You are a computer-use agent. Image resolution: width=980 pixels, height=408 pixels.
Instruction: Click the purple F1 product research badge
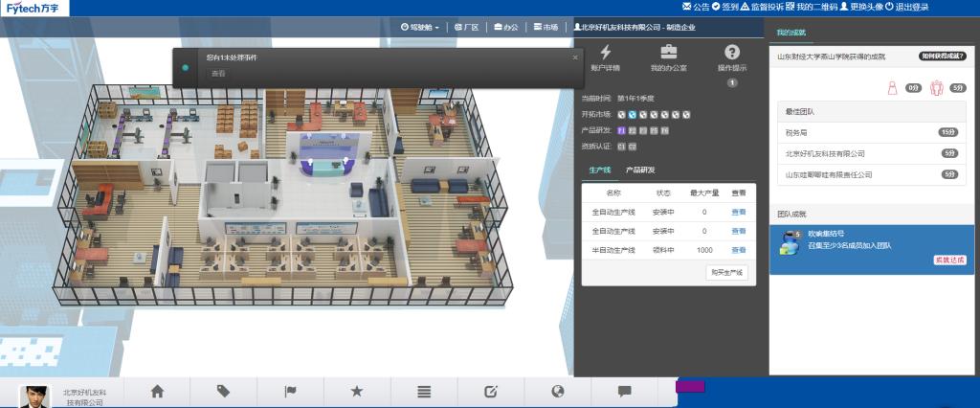[x=622, y=130]
